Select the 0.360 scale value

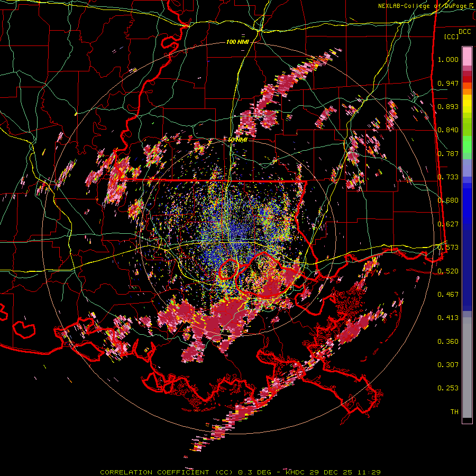click(448, 341)
